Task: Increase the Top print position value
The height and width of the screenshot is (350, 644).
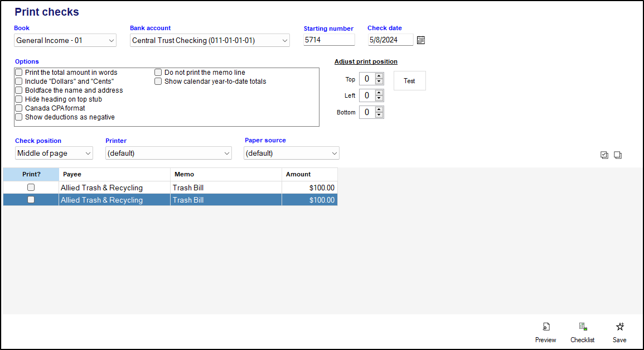Action: click(379, 76)
